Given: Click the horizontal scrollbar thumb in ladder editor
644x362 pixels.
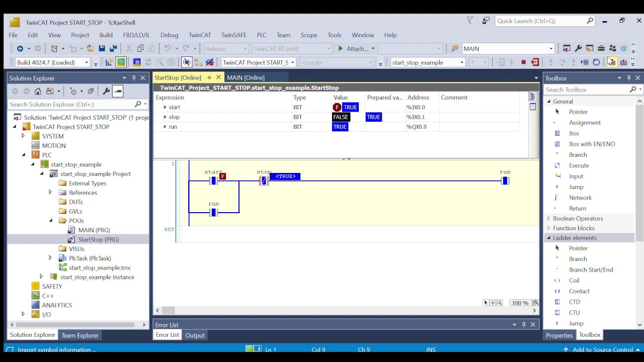Looking at the screenshot, I should [168, 311].
